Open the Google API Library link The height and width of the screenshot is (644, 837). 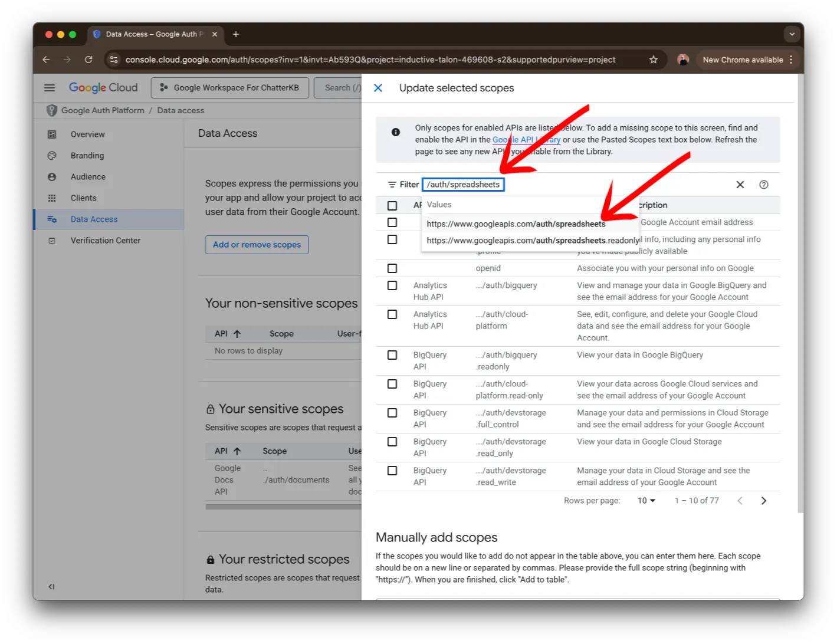tap(526, 140)
